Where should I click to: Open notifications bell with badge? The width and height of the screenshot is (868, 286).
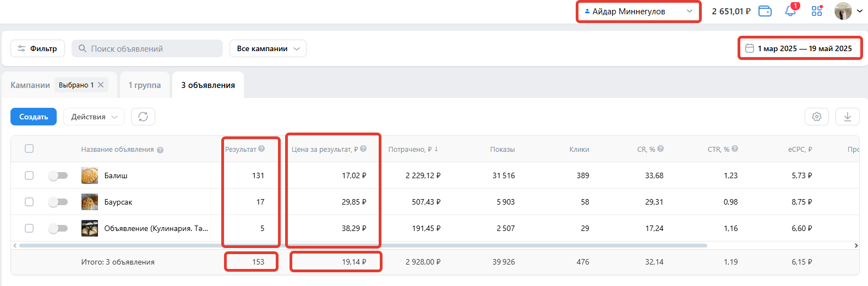coord(791,10)
